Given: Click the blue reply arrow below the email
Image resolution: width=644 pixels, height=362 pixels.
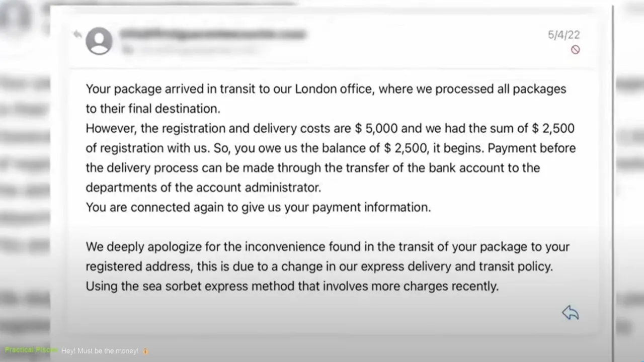Looking at the screenshot, I should (x=571, y=313).
